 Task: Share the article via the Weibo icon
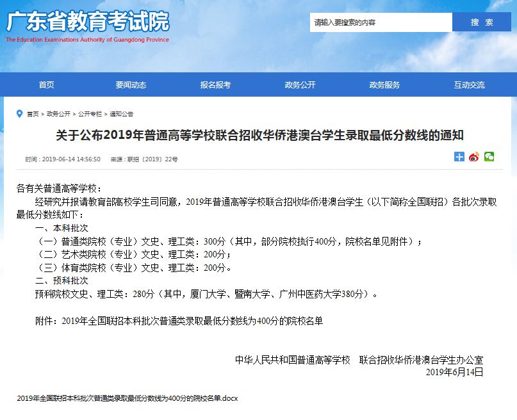[x=474, y=157]
